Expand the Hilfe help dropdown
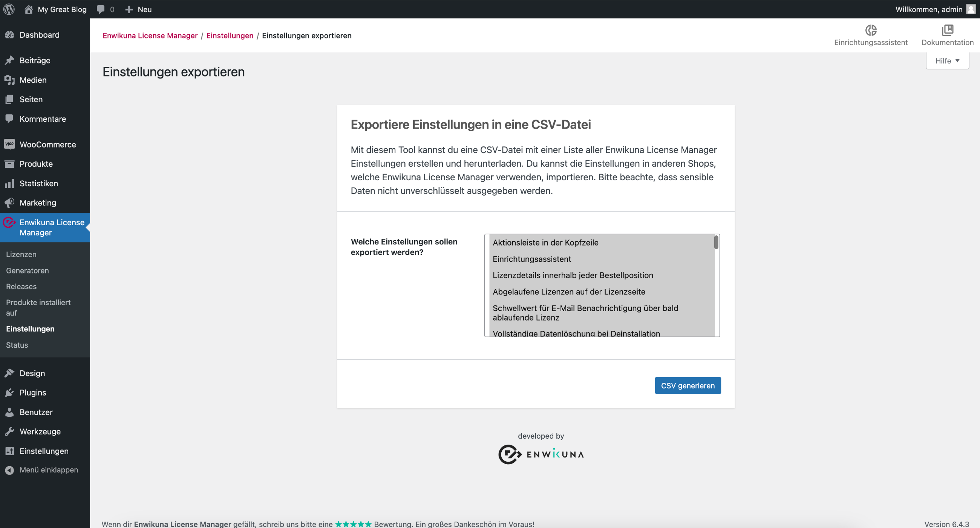980x528 pixels. tap(947, 61)
